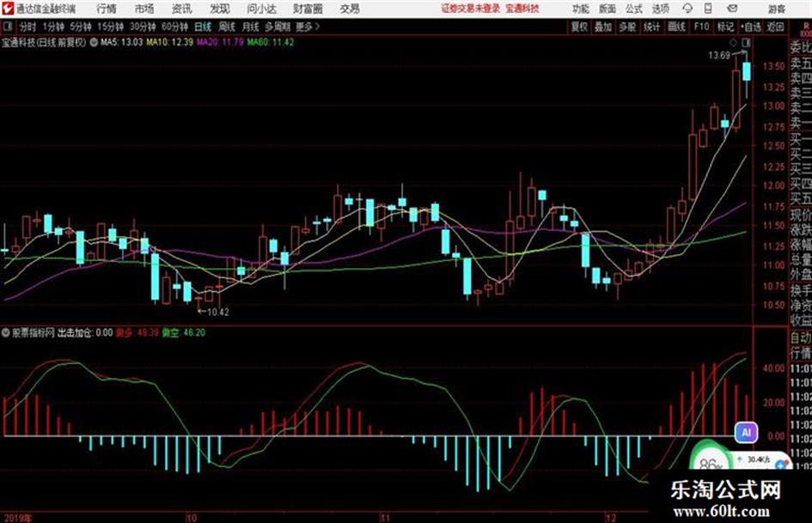Toggle the side panel icon beside the diamond
Viewport: 812px width, 523px height.
click(746, 42)
